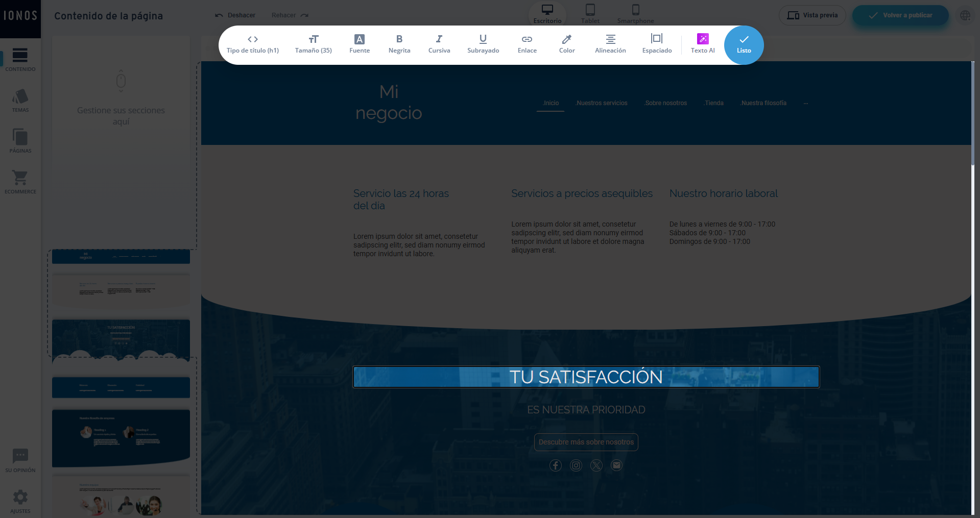Viewport: 980px width, 518px height.
Task: Adjust text Espaciado settings
Action: coord(656,43)
